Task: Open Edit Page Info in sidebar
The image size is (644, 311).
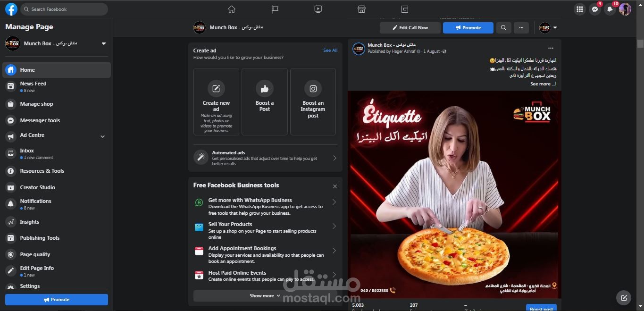Action: [57, 271]
